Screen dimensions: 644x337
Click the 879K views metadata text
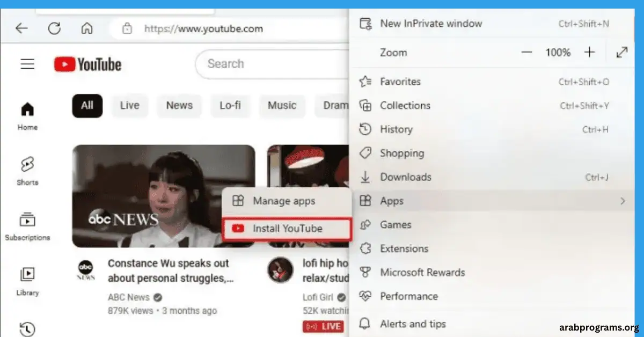130,311
